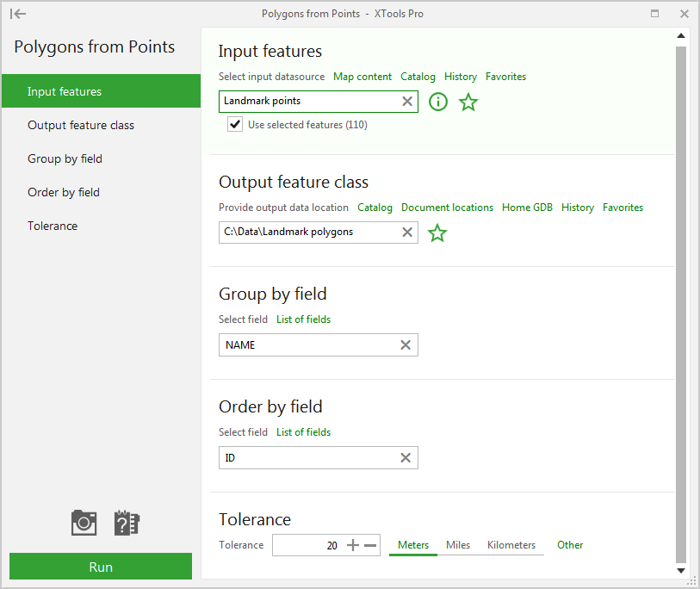Add input datasource to favorites with star icon
The width and height of the screenshot is (700, 589).
click(468, 102)
